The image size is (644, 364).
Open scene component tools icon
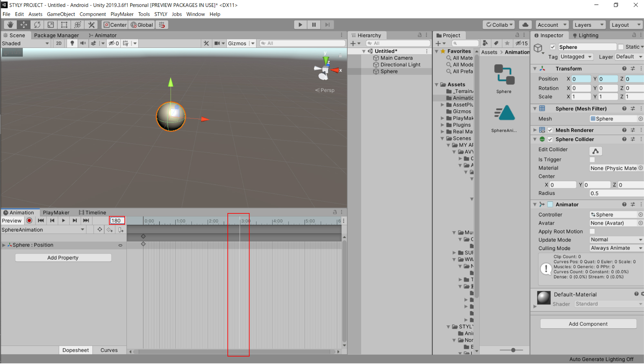pos(206,43)
